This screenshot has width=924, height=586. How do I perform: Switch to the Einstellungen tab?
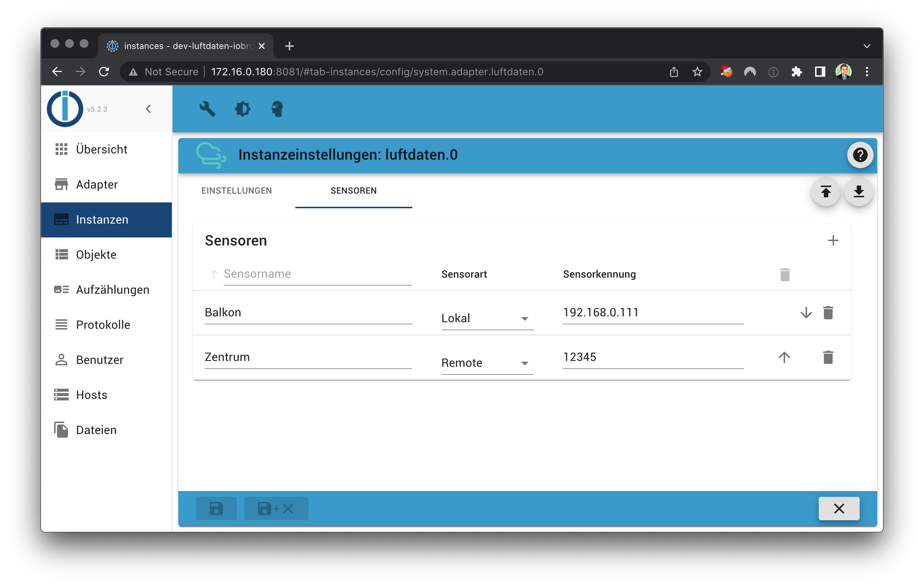coord(236,191)
